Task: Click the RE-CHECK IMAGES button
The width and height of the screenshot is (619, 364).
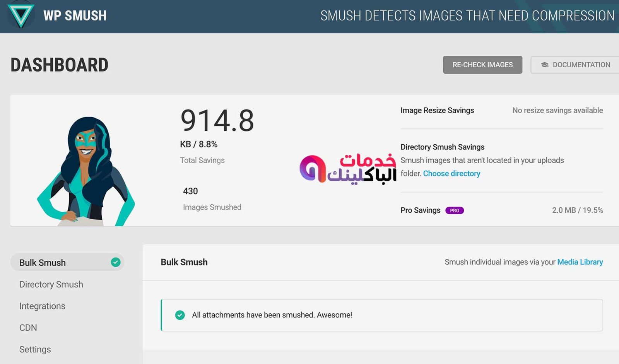Action: [482, 65]
